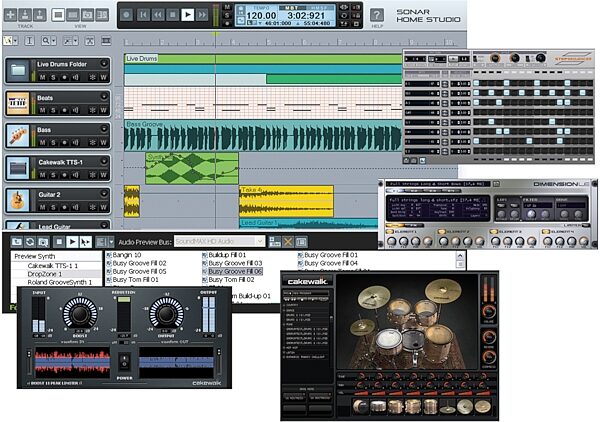Click the fit-tracks icon beside snap tool
Screen dimensions: 600x422
pyautogui.click(x=90, y=41)
